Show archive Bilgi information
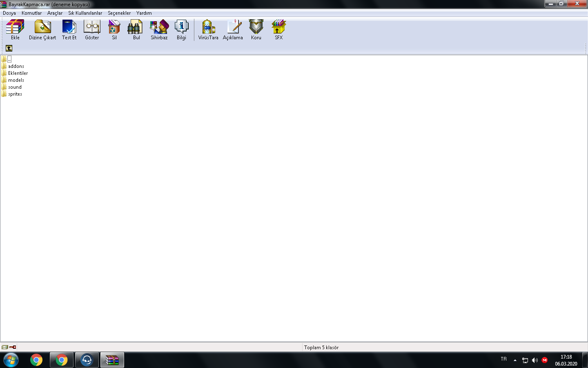 pyautogui.click(x=181, y=29)
